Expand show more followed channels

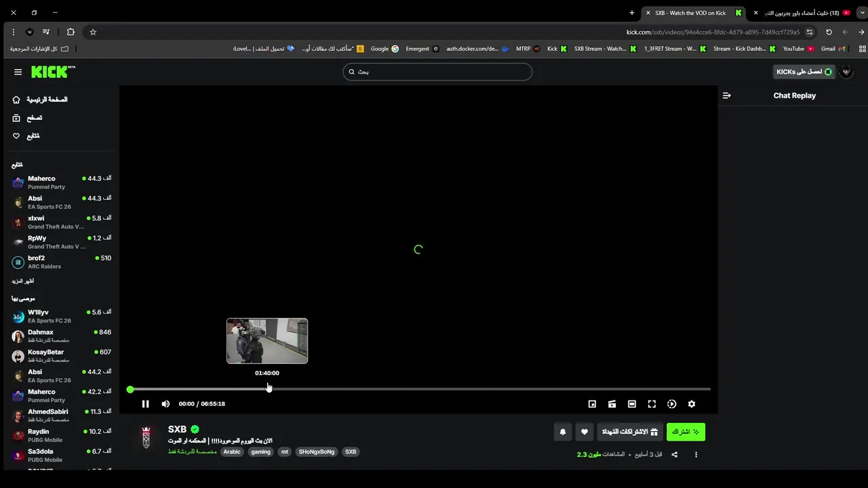tap(22, 281)
